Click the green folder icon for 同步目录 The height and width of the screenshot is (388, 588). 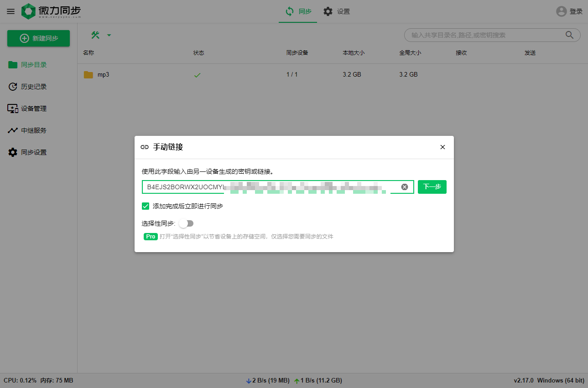[x=13, y=65]
